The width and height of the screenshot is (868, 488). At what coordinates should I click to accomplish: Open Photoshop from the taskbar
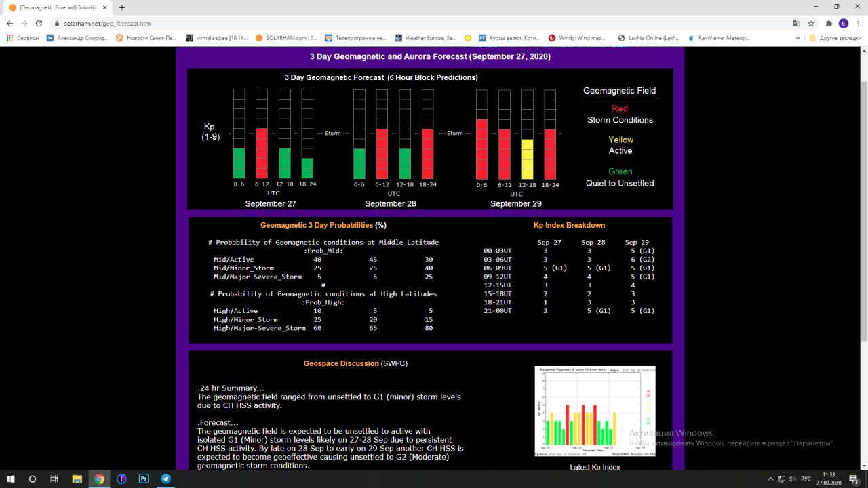tap(144, 479)
